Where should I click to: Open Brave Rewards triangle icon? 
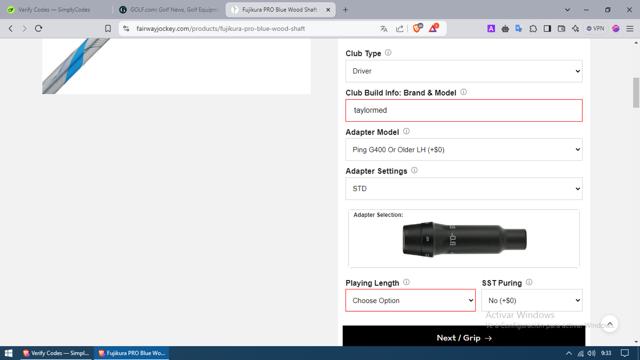[433, 28]
